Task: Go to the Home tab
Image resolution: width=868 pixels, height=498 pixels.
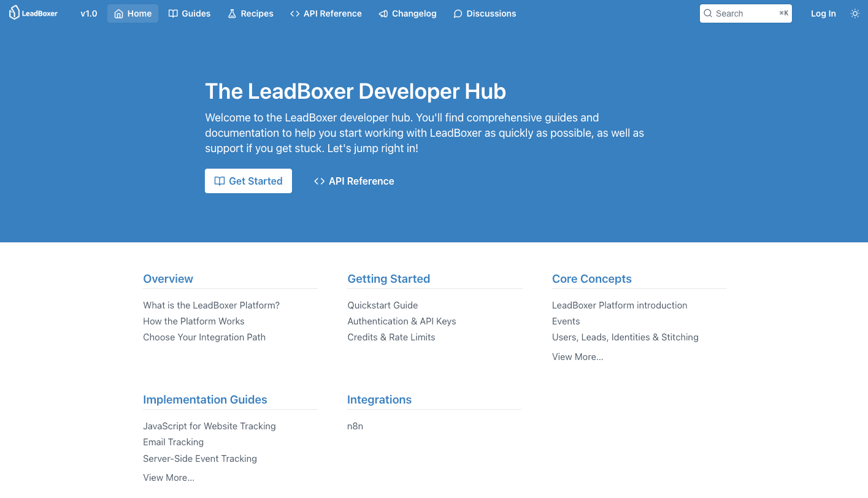Action: [x=133, y=13]
